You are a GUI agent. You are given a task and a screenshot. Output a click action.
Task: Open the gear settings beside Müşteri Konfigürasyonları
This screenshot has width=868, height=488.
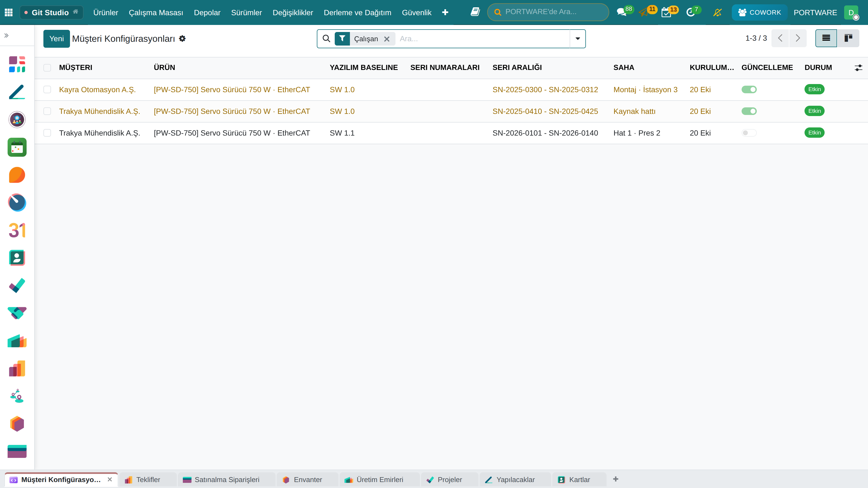pos(182,38)
